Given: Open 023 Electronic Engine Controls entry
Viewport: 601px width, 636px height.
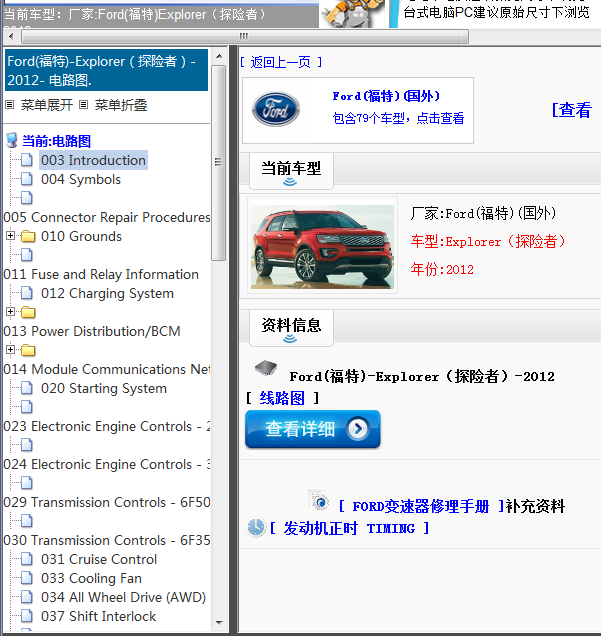Looking at the screenshot, I should click(107, 426).
